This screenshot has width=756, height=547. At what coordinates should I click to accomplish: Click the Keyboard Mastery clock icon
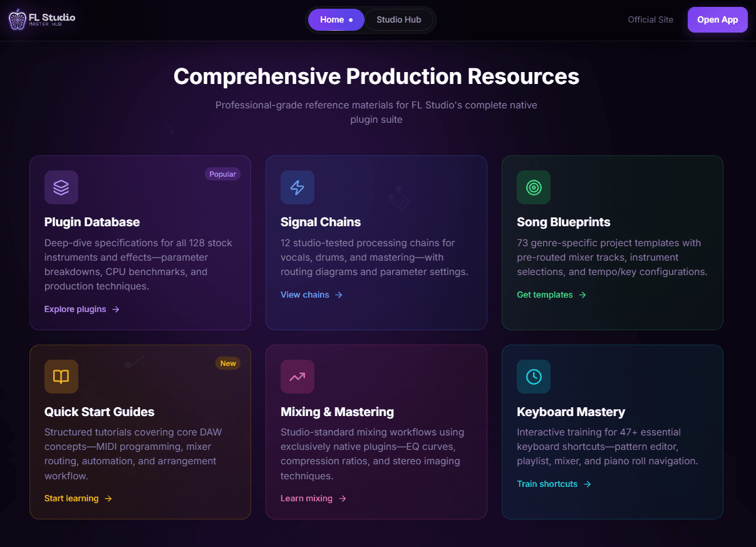click(534, 377)
